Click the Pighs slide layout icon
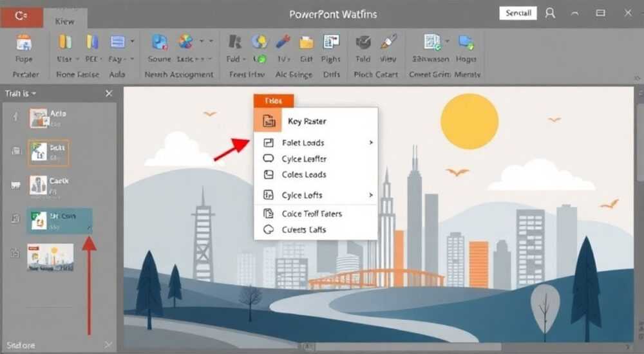This screenshot has height=354, width=644. click(x=331, y=42)
